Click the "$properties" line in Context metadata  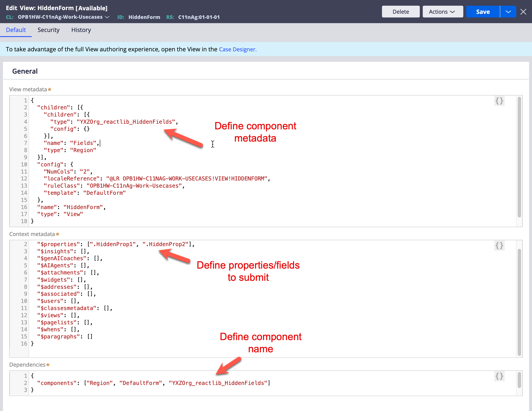(x=116, y=244)
